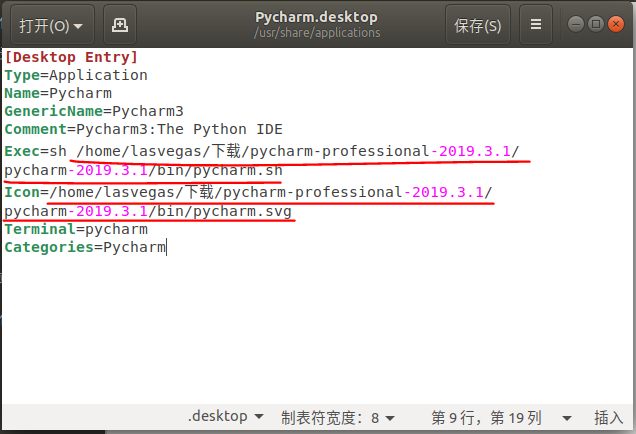Image resolution: width=636 pixels, height=434 pixels.
Task: Change the tab width 制表符宽度: 8 dropdown
Action: tap(337, 417)
